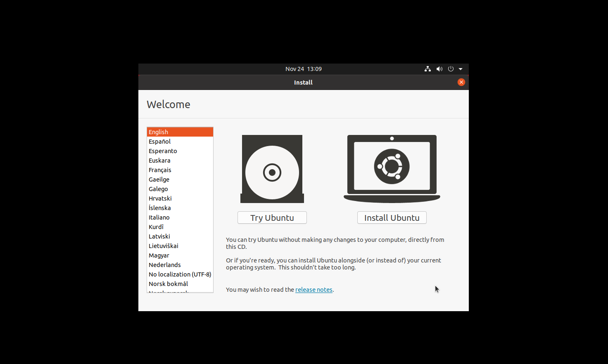This screenshot has width=608, height=364.
Task: Pick Galego from the language list
Action: click(x=180, y=189)
